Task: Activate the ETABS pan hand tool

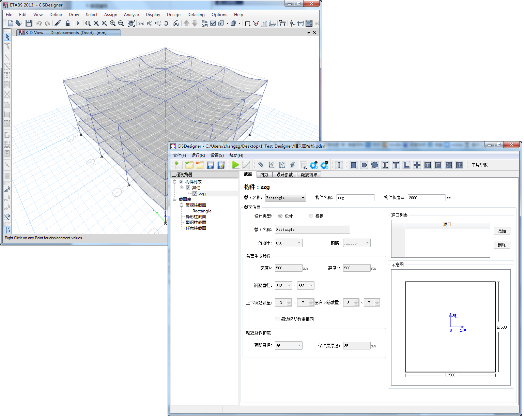Action: [x=131, y=23]
